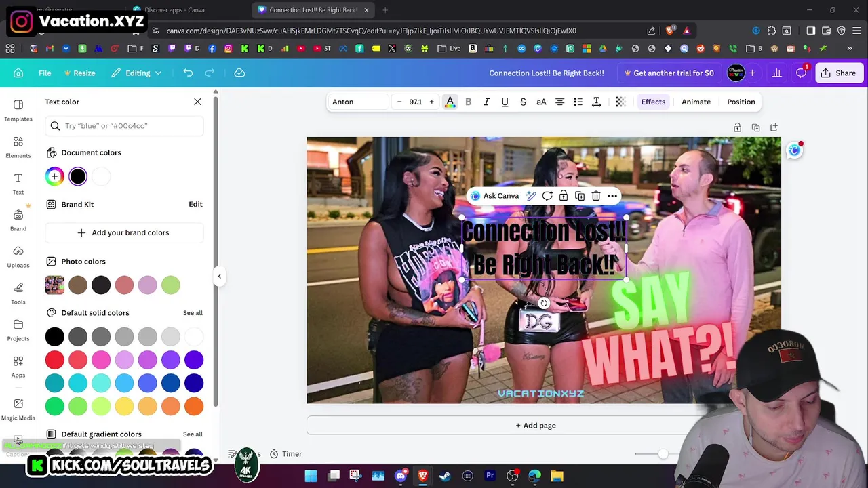Open Premiere Pro in taskbar
The height and width of the screenshot is (488, 868).
[x=490, y=476]
